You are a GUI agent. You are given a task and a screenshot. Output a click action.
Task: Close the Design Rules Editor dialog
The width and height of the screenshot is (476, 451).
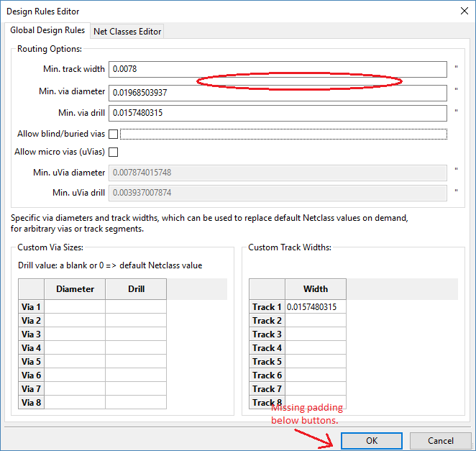[x=461, y=11]
